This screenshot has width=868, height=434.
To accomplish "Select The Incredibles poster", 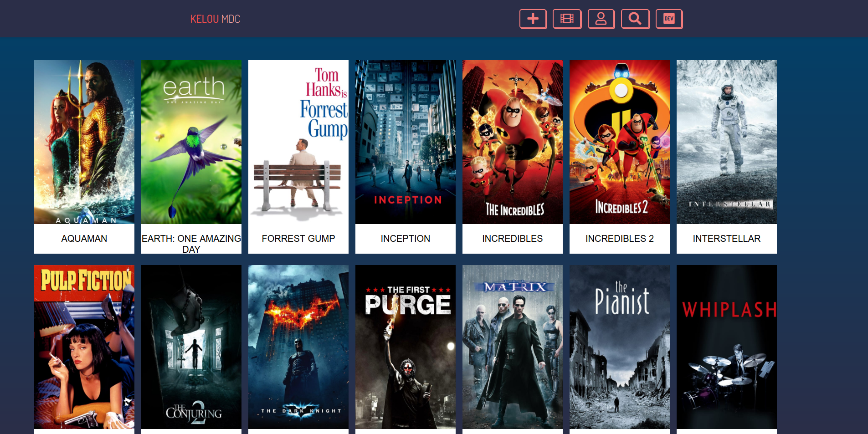I will (x=513, y=142).
